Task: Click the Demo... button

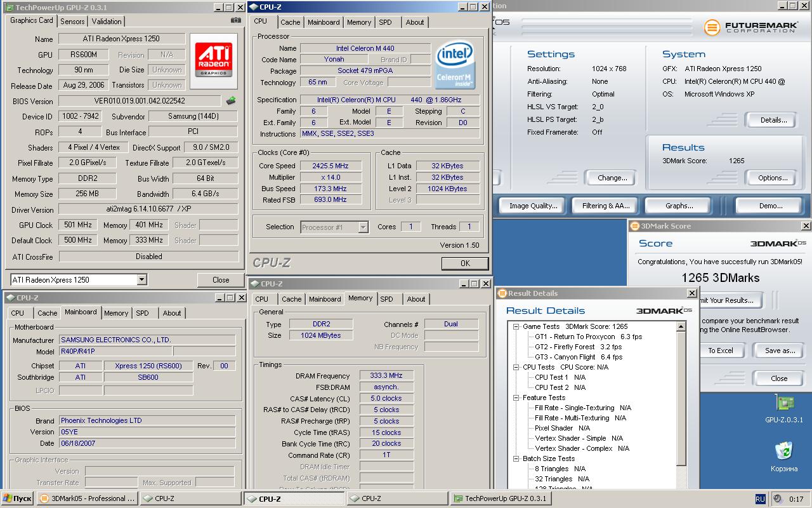Action: (x=771, y=206)
